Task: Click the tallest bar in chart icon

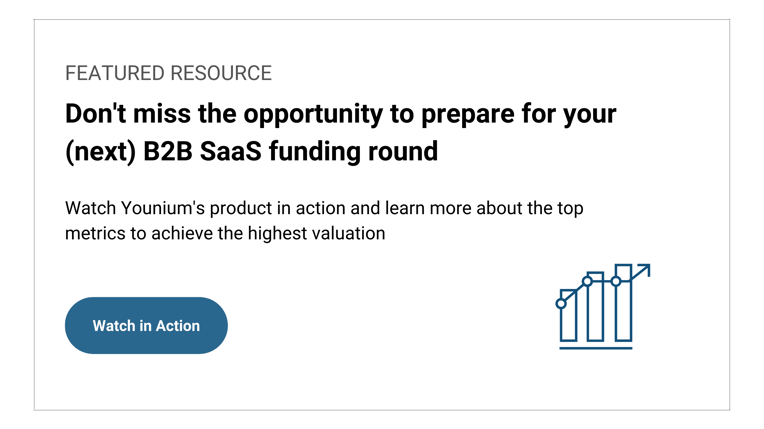Action: (624, 303)
